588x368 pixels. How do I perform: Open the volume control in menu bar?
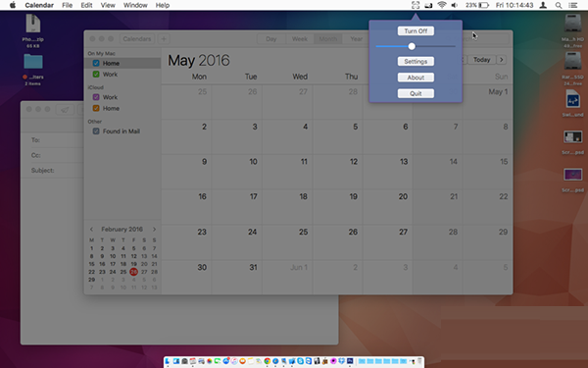coord(454,5)
